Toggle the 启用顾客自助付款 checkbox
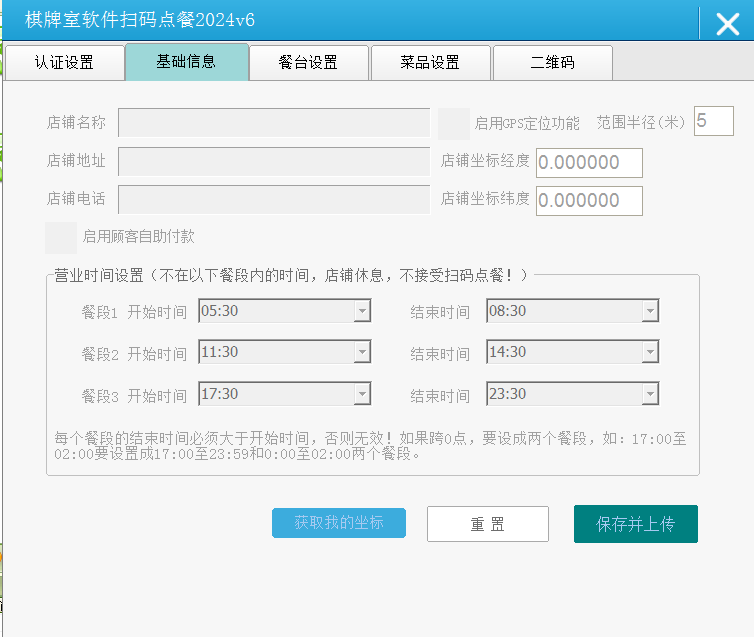 61,237
